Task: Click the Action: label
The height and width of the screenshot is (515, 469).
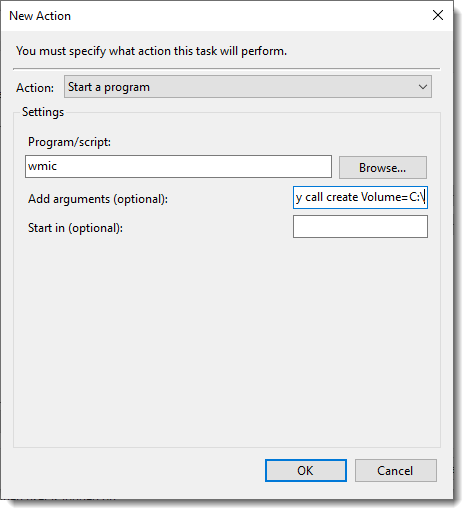Action: (35, 88)
